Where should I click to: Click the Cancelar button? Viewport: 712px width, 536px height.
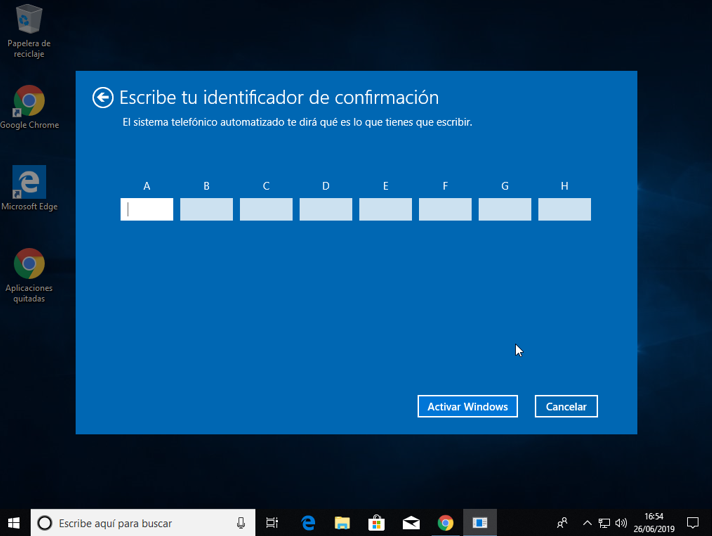[x=566, y=406]
